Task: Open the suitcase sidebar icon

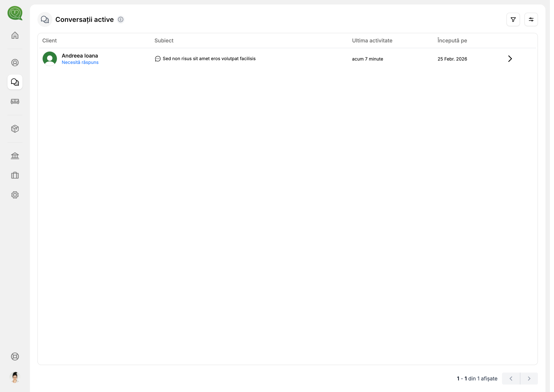Action: [x=15, y=175]
